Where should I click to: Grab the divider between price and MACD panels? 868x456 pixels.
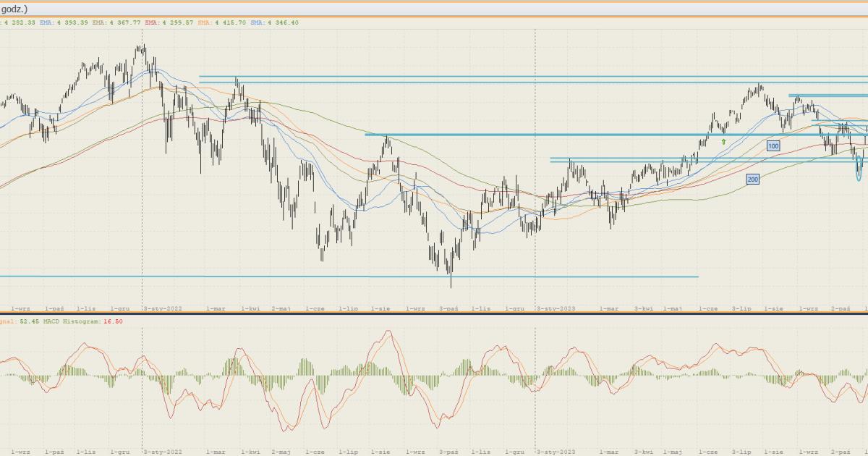tap(434, 314)
